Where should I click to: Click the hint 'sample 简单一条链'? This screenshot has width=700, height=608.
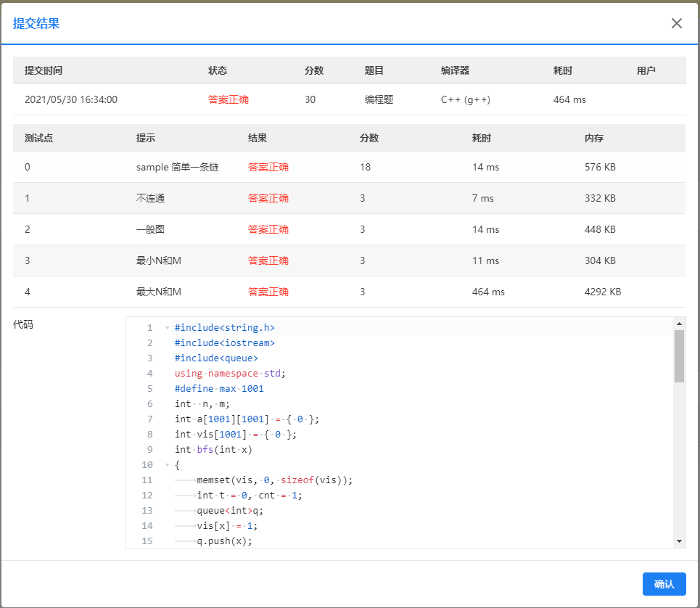[177, 167]
